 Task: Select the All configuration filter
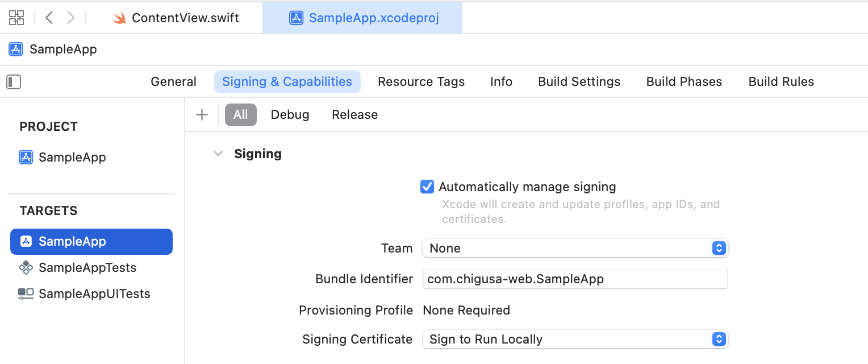click(241, 115)
